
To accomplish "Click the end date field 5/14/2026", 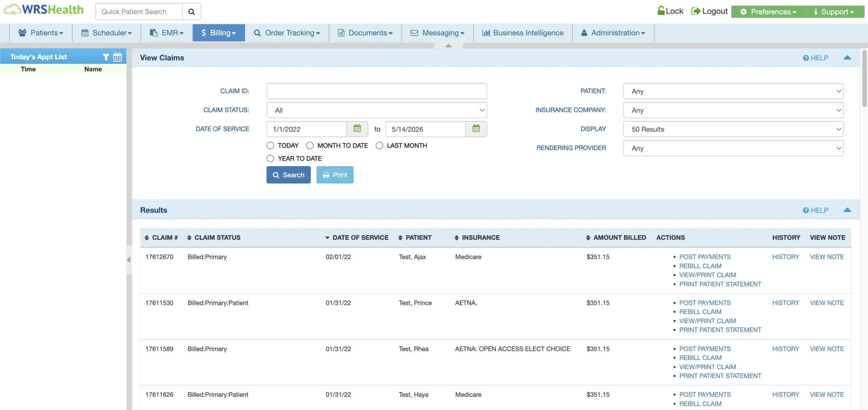I will tap(426, 129).
